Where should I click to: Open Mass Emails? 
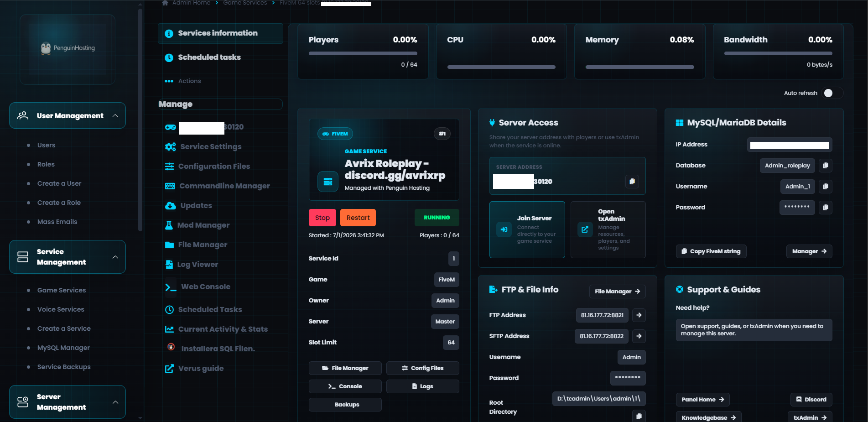point(57,222)
